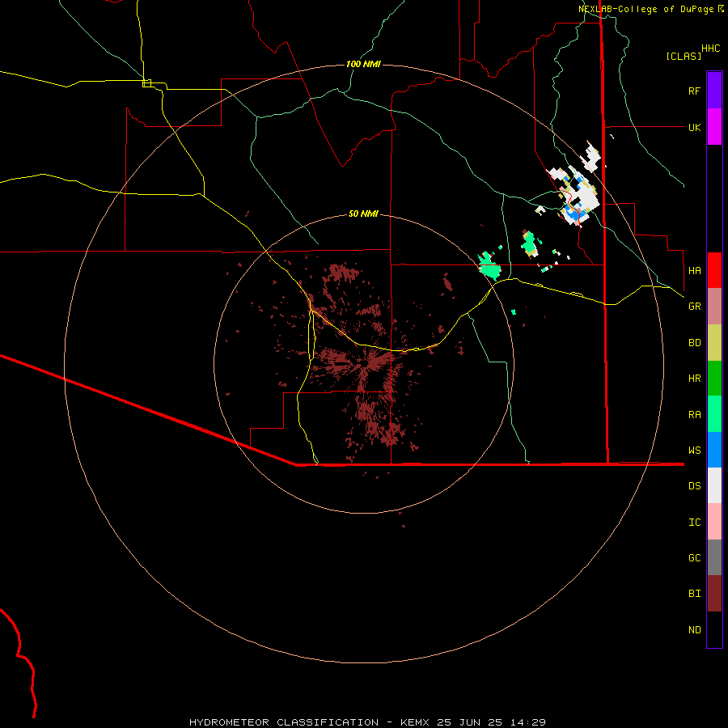Viewport: 728px width, 728px height.
Task: Click the RF legend label
Action: [694, 91]
